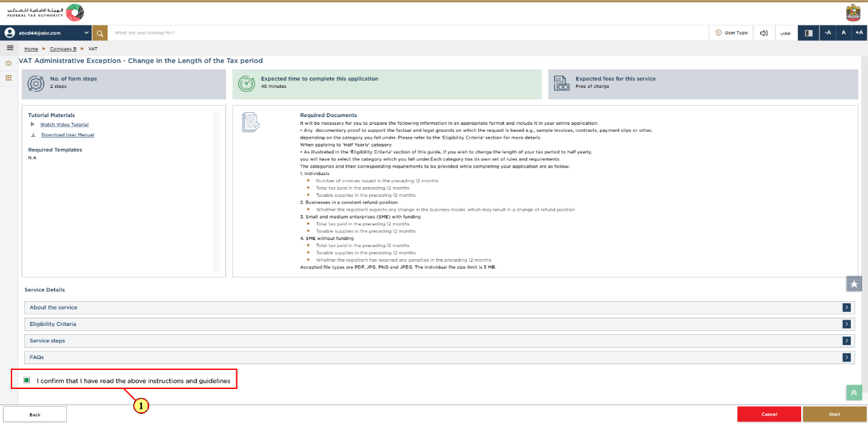This screenshot has height=424, width=868.
Task: Click the 'Free of charge' text
Action: [592, 86]
